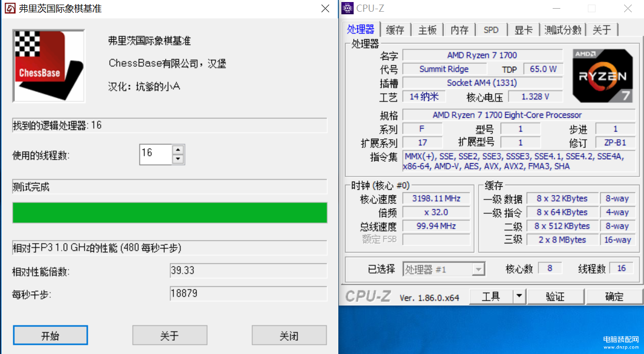Click the 测试完成 status text

pyautogui.click(x=31, y=187)
